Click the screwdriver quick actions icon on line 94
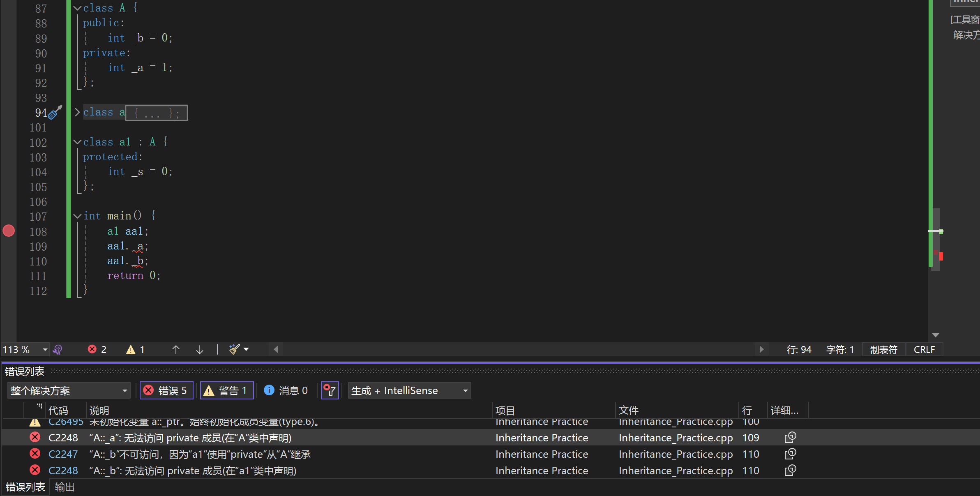 [x=55, y=112]
